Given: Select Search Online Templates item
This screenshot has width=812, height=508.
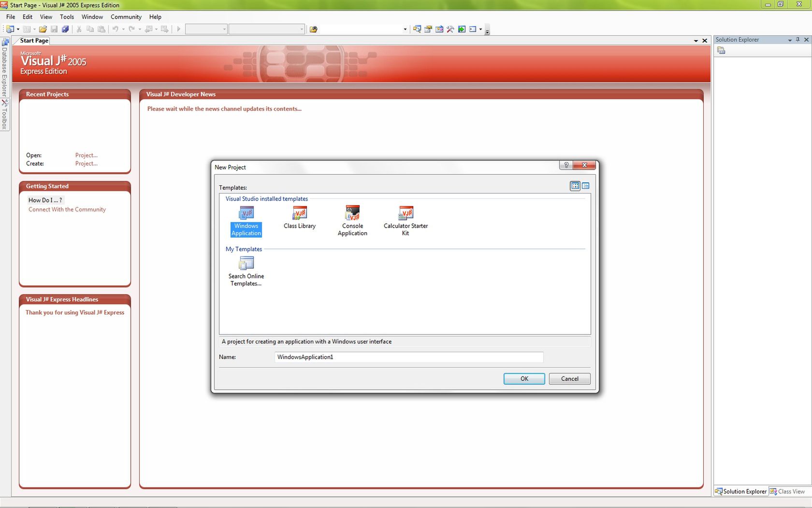Looking at the screenshot, I should 246,272.
